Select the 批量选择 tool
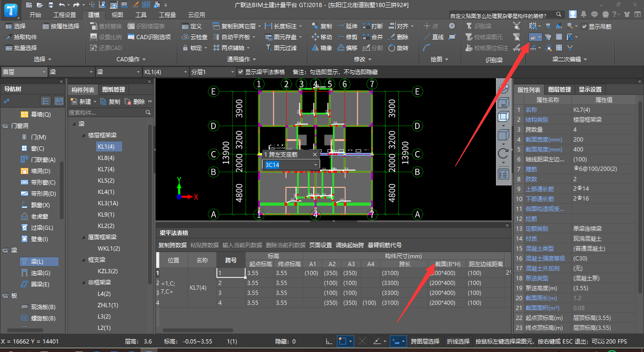Screen dimensions: 644x352 point(21,48)
